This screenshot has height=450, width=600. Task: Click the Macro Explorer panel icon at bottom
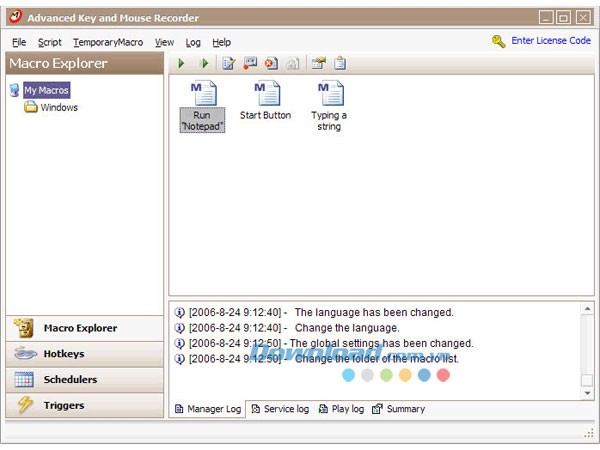pos(24,328)
